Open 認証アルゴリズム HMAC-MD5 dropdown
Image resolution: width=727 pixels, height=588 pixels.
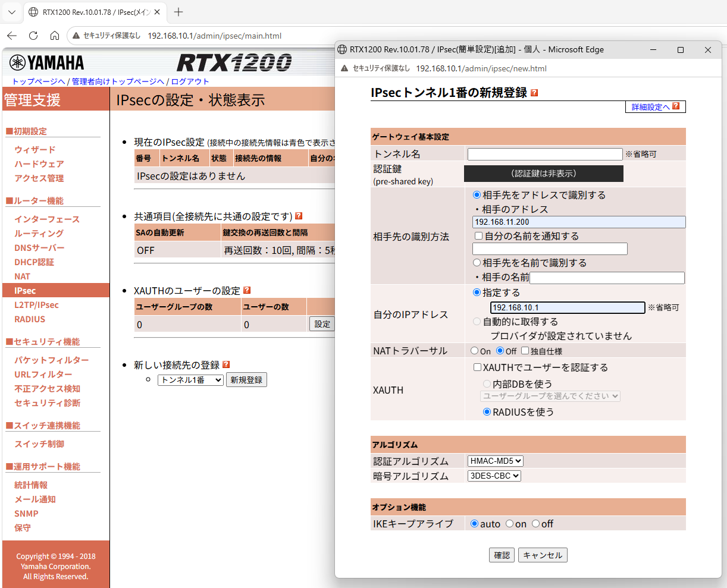[x=496, y=461]
